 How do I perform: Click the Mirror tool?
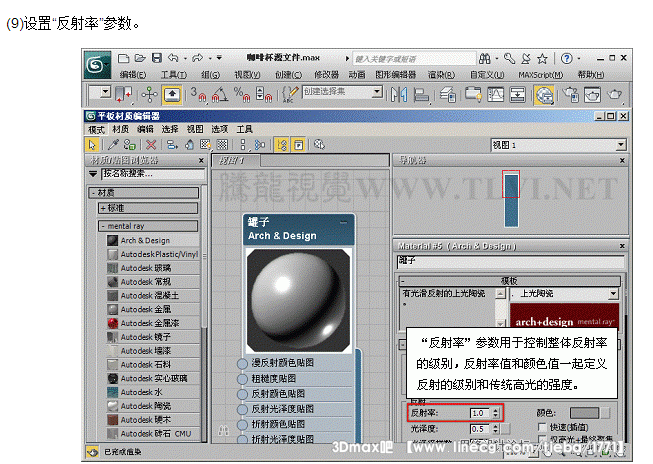click(399, 95)
